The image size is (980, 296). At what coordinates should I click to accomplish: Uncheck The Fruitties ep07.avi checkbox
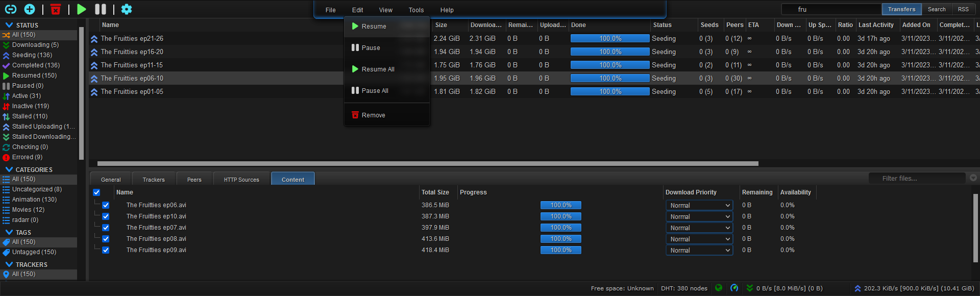(106, 228)
